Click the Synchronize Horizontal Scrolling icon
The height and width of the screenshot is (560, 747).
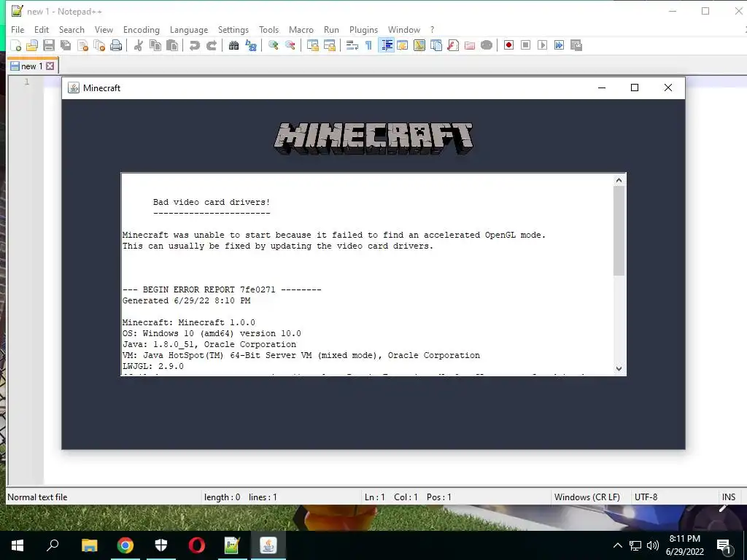pos(329,45)
